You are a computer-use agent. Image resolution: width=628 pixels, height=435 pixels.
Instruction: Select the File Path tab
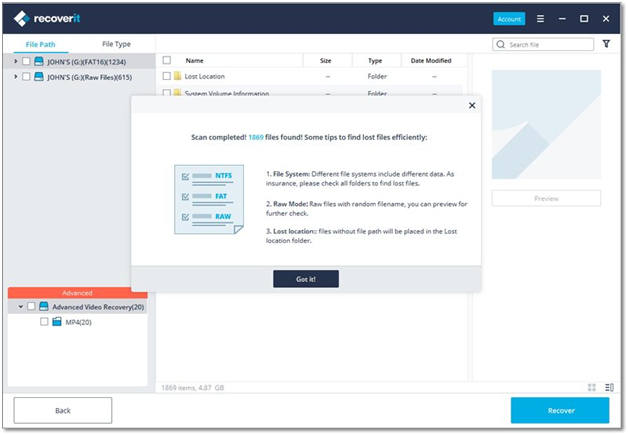click(x=41, y=44)
